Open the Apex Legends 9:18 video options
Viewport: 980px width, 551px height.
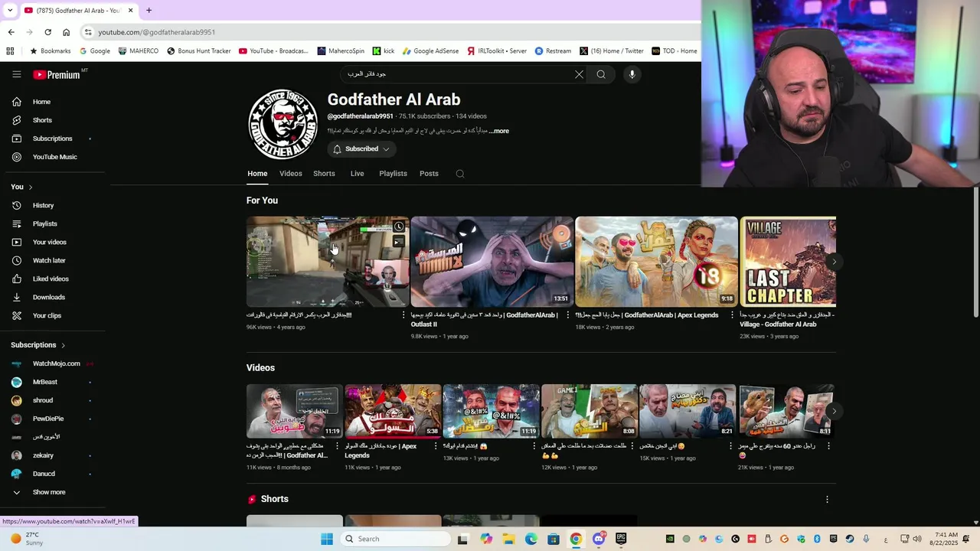tap(732, 315)
